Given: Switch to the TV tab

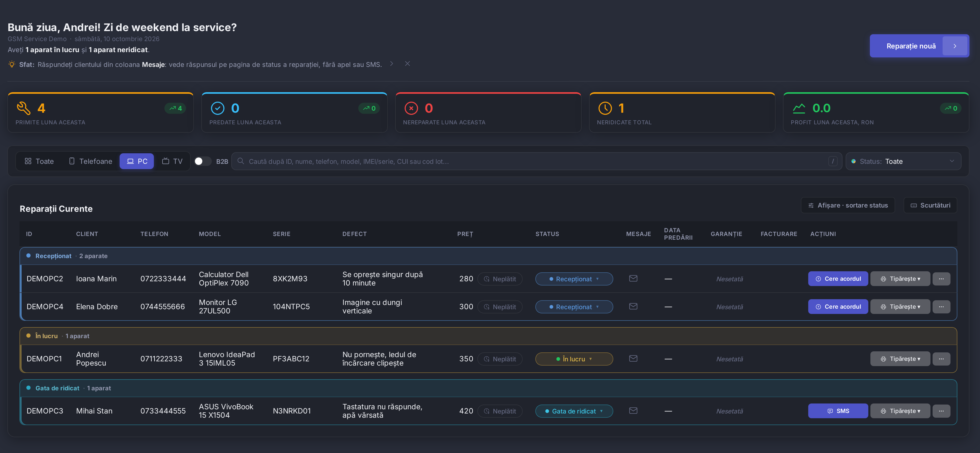Looking at the screenshot, I should click(x=172, y=161).
